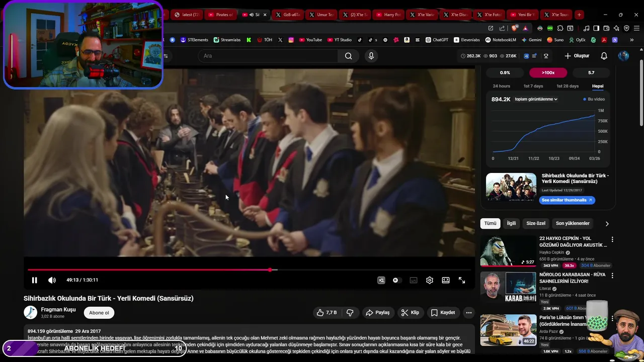Open the Instagram bookmark icon
The height and width of the screenshot is (362, 644).
pos(291,40)
